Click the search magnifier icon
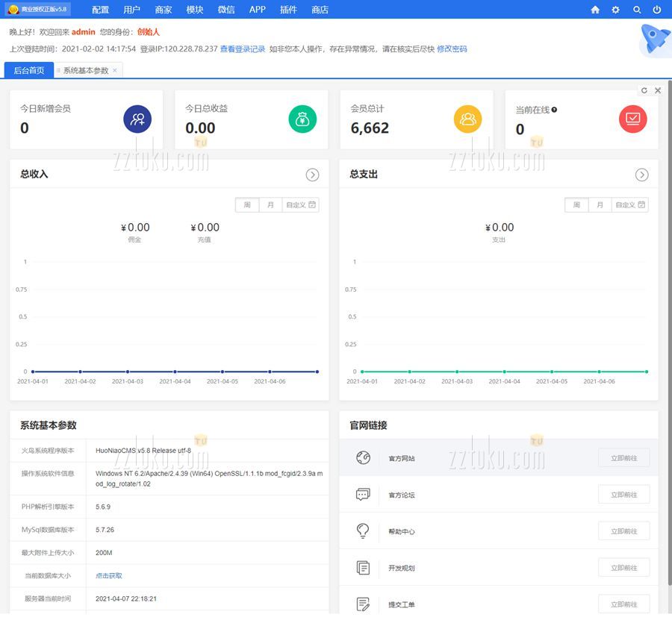This screenshot has width=672, height=623. point(637,10)
